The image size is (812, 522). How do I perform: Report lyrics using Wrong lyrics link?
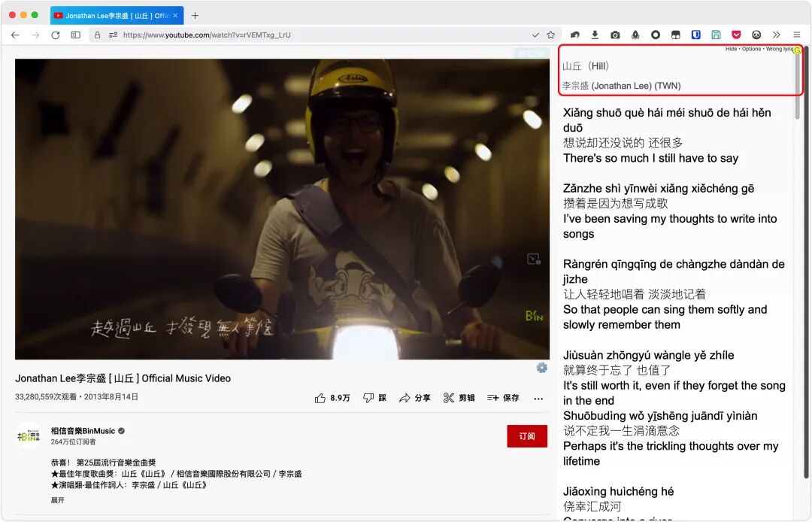[x=780, y=49]
